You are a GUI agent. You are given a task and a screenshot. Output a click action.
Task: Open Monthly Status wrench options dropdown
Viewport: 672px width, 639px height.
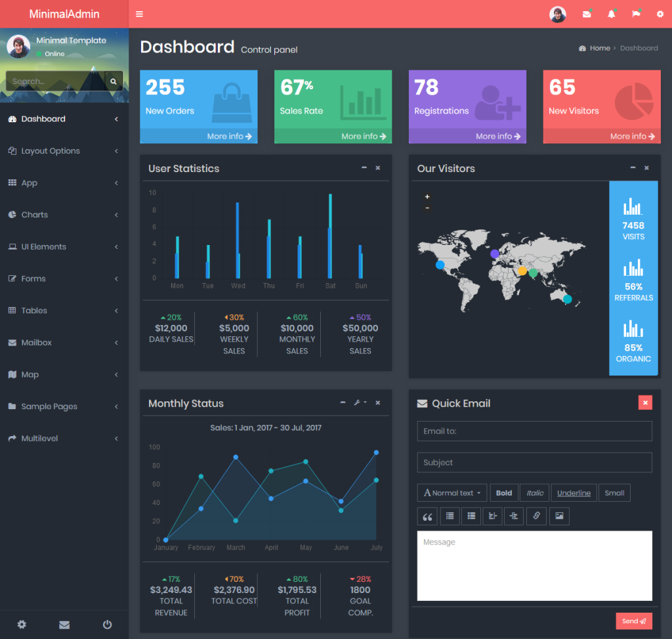point(360,403)
